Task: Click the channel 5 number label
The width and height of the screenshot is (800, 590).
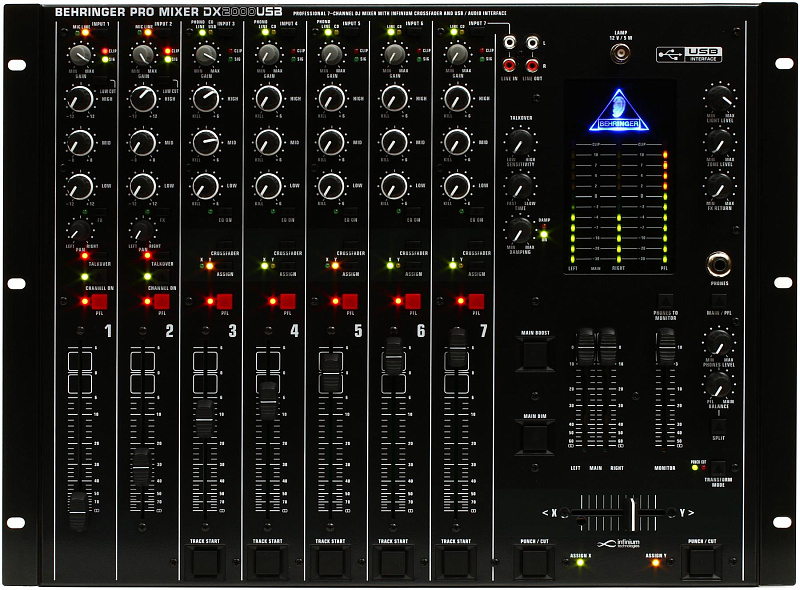Action: pos(358,328)
